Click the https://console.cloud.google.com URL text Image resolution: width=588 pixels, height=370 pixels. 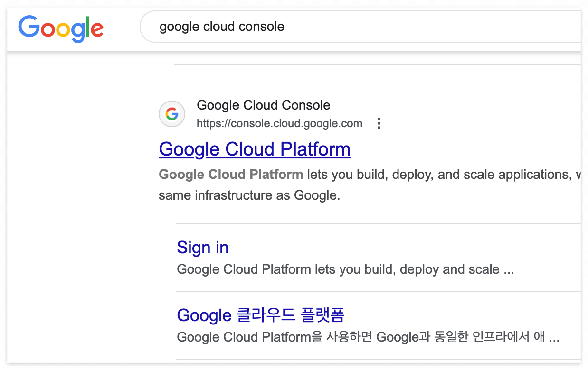point(279,124)
